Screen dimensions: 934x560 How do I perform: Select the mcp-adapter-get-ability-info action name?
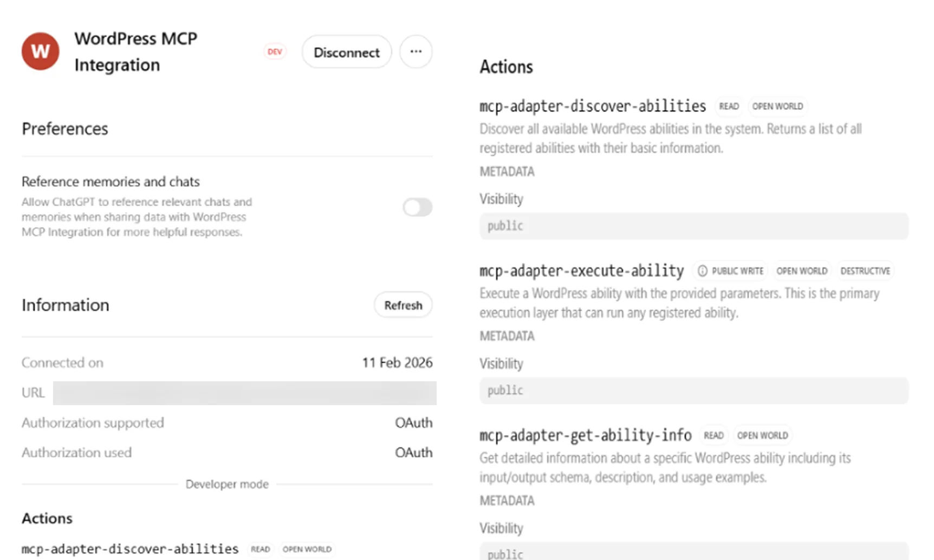click(585, 435)
